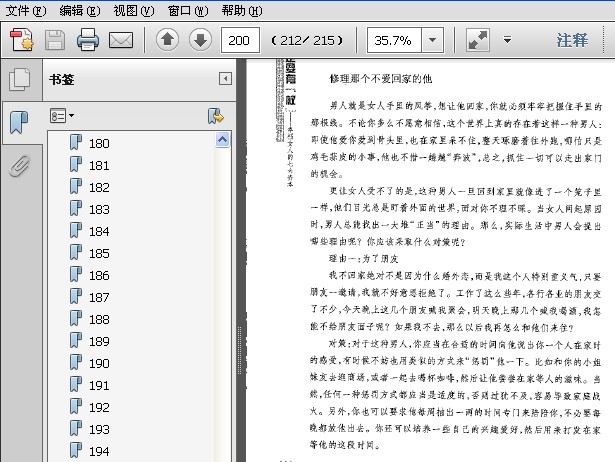This screenshot has width=615, height=462.
Task: Go to previous page with up arrow
Action: [167, 41]
